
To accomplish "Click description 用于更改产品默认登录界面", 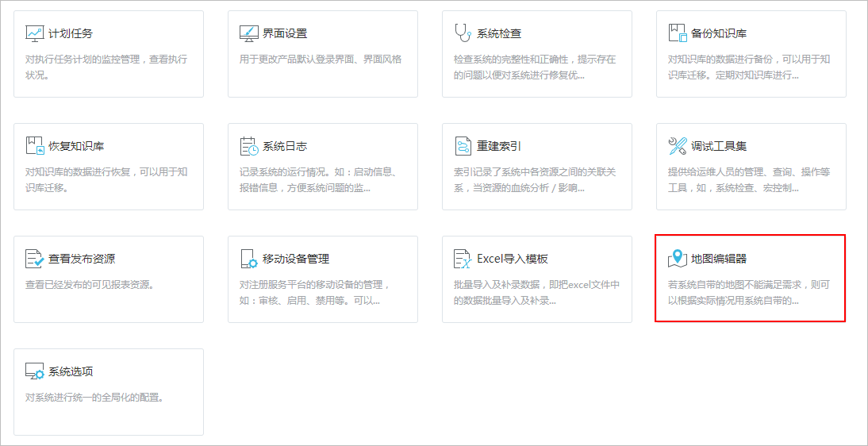I will tap(321, 60).
